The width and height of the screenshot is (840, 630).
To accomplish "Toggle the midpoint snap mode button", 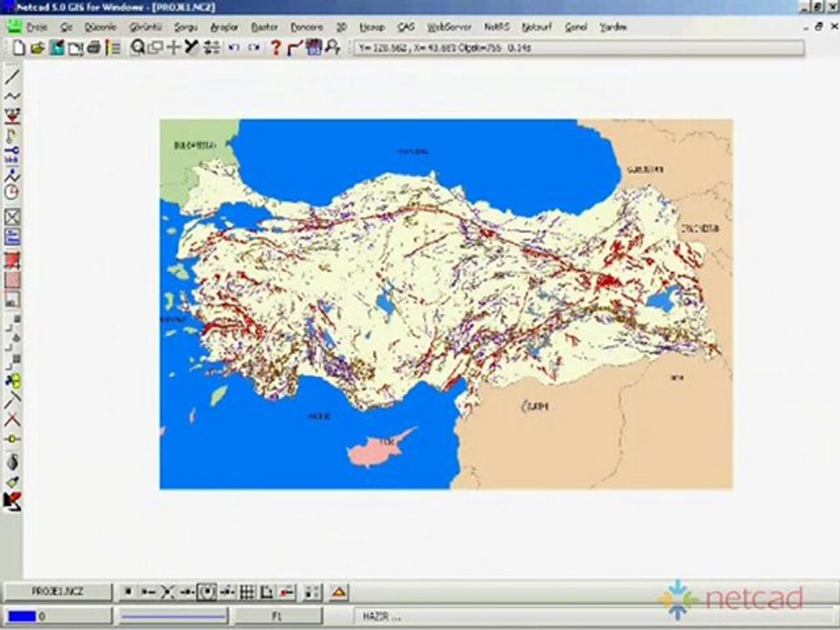I will coord(186,592).
